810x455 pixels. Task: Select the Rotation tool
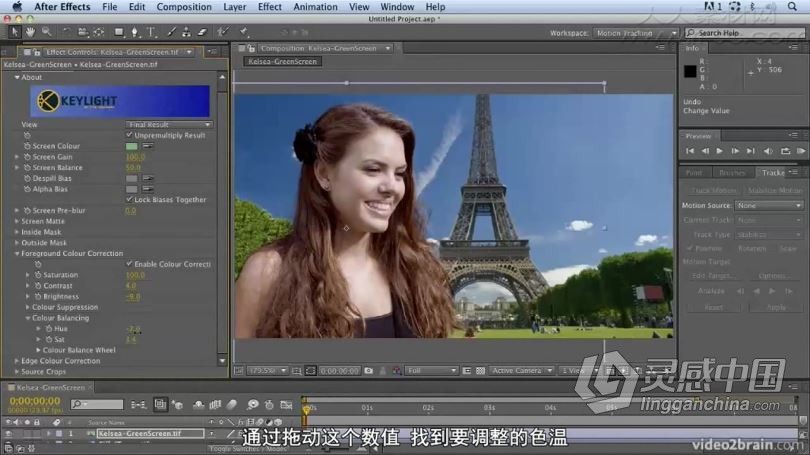(x=66, y=32)
